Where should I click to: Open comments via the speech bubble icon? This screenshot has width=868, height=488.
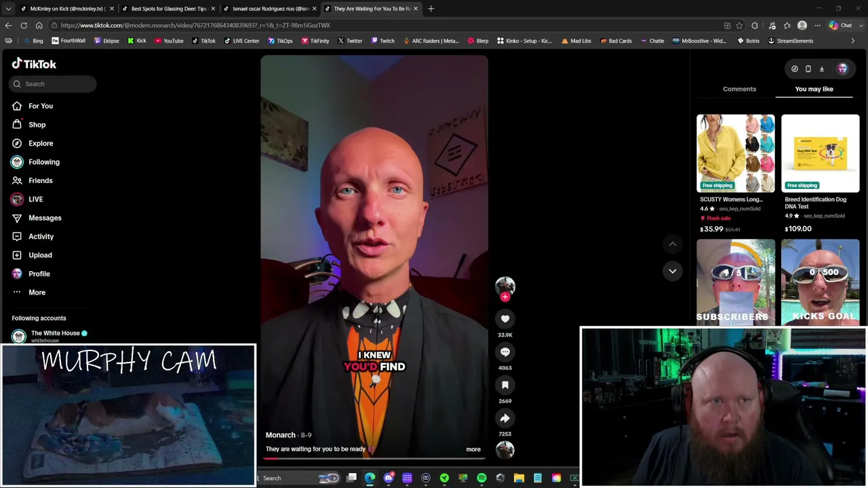(x=505, y=352)
